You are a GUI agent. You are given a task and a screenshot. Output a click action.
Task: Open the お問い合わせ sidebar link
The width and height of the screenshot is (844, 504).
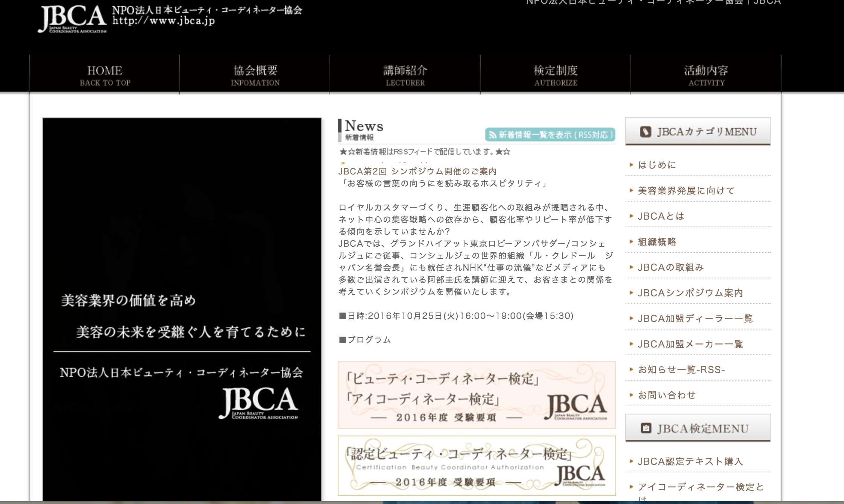[x=667, y=395]
